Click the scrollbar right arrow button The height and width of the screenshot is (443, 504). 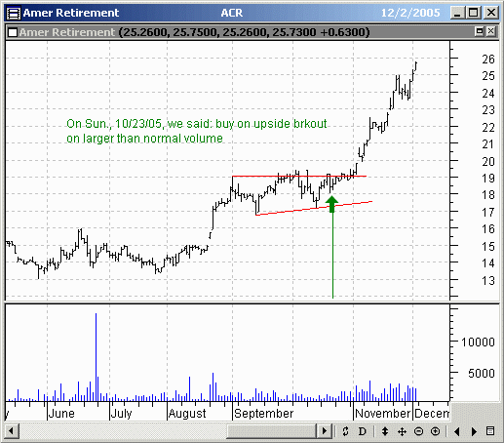pos(325,431)
